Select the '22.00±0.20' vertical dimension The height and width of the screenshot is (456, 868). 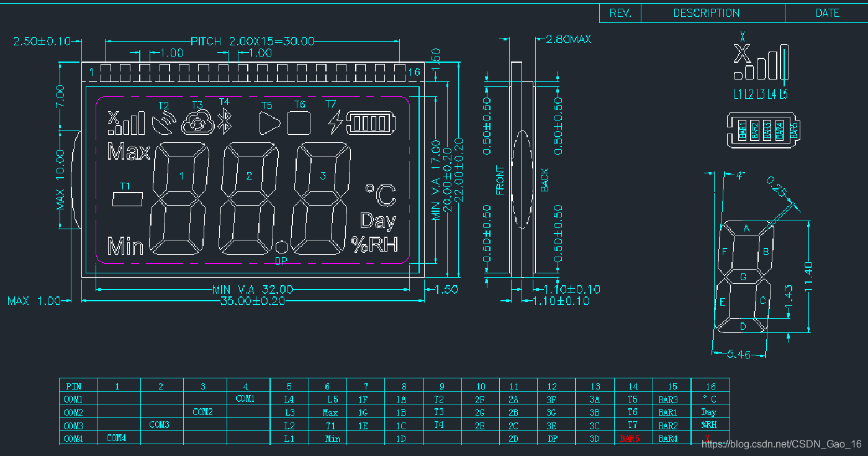tap(459, 170)
